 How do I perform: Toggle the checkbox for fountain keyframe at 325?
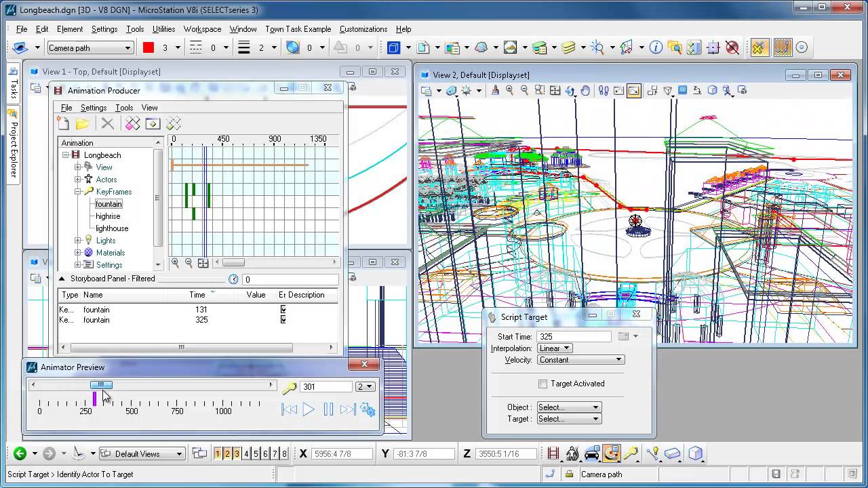coord(283,320)
